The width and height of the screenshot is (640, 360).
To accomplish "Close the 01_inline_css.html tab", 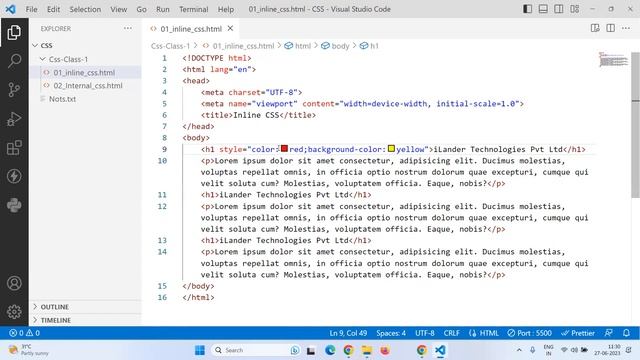I will coord(230,28).
